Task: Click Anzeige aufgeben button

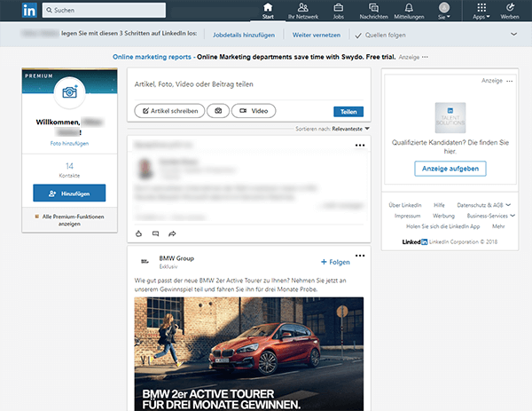Action: [450, 169]
